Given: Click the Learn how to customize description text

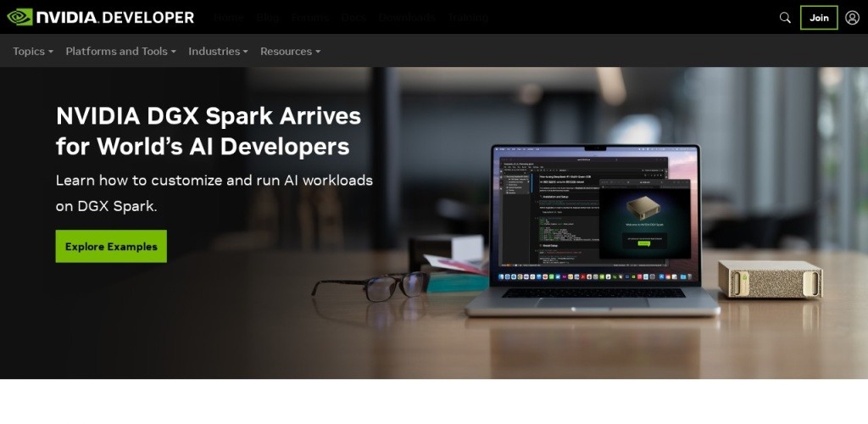Looking at the screenshot, I should tap(214, 192).
